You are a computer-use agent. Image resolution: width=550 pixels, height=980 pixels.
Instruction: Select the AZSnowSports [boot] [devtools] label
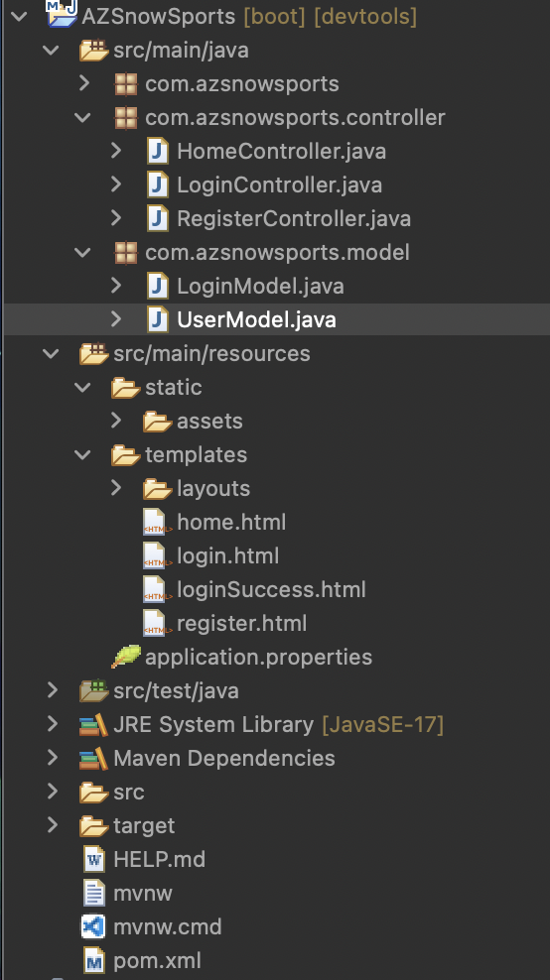click(249, 16)
